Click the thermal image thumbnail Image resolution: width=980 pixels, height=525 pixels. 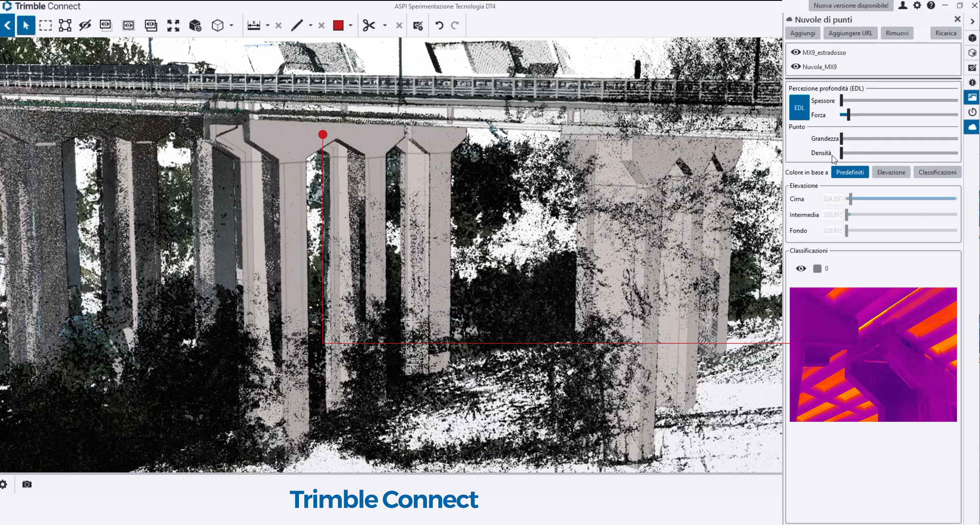pyautogui.click(x=873, y=354)
